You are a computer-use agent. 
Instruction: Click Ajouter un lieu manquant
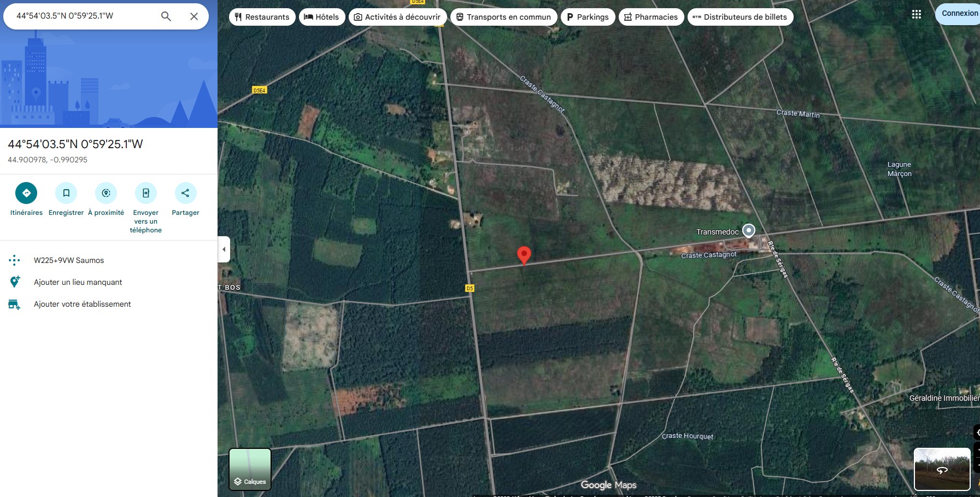(78, 282)
